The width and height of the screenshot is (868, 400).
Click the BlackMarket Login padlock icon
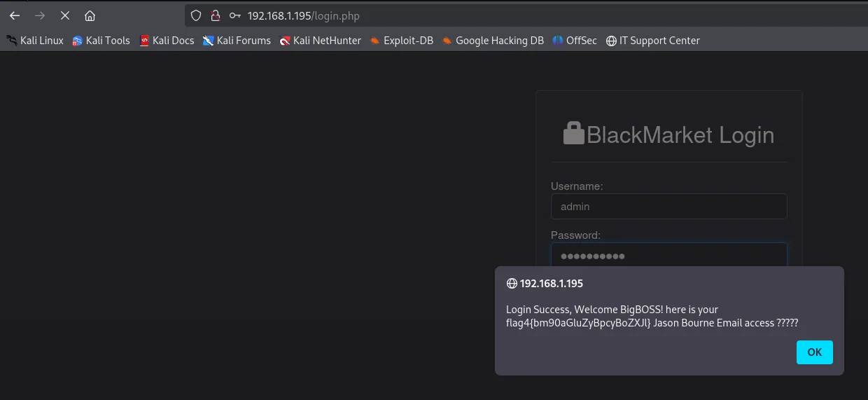pyautogui.click(x=573, y=133)
